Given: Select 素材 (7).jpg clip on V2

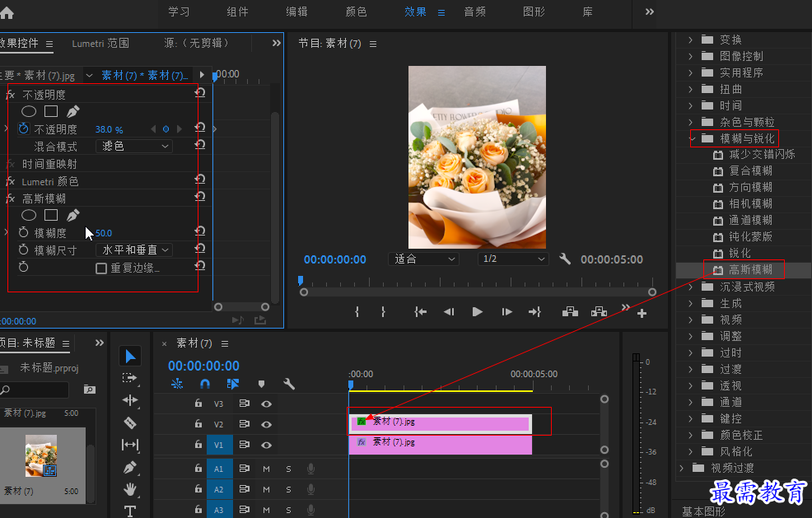Looking at the screenshot, I should click(x=441, y=424).
